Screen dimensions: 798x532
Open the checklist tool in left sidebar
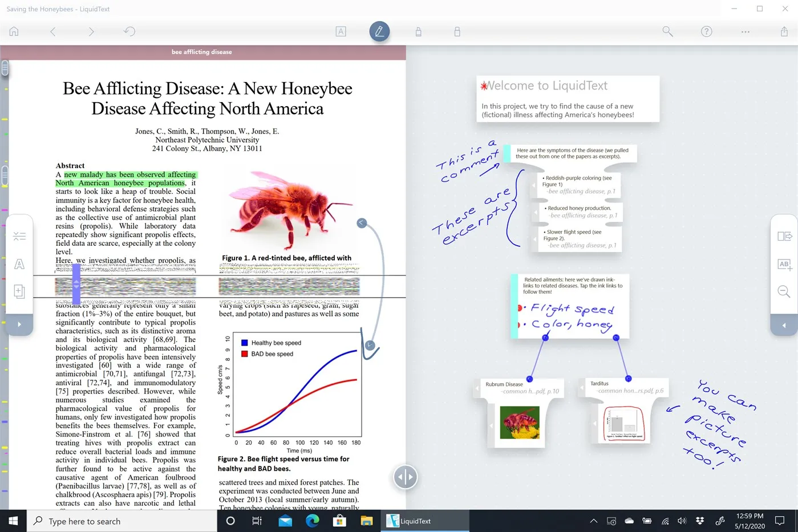point(19,235)
